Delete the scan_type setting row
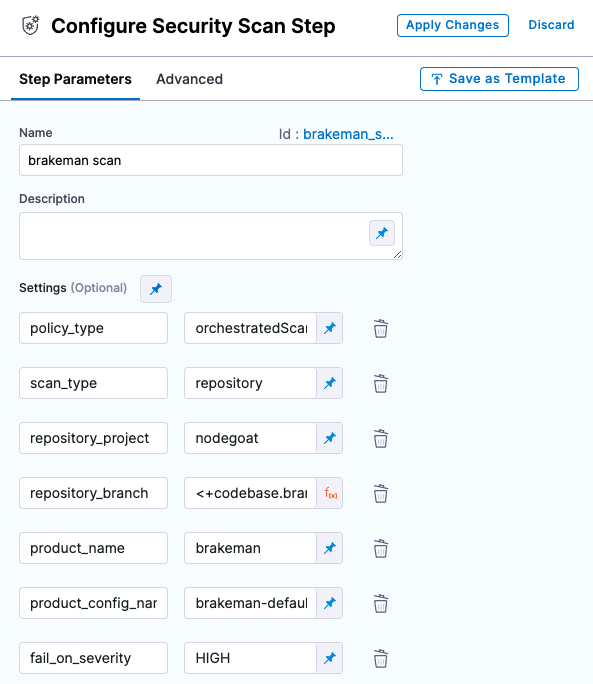593x684 pixels. [380, 383]
